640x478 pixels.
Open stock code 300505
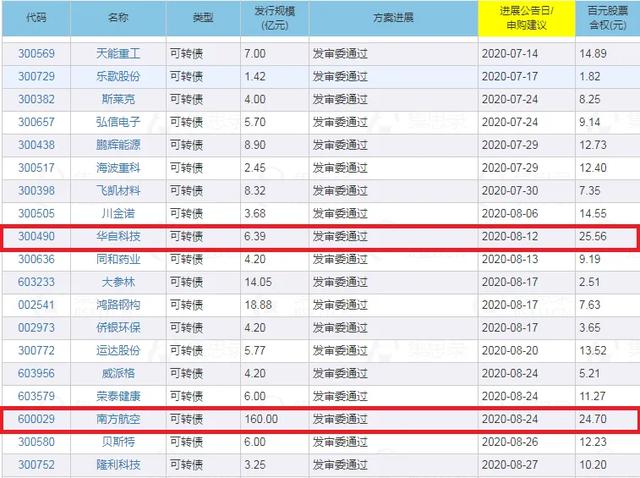[36, 213]
